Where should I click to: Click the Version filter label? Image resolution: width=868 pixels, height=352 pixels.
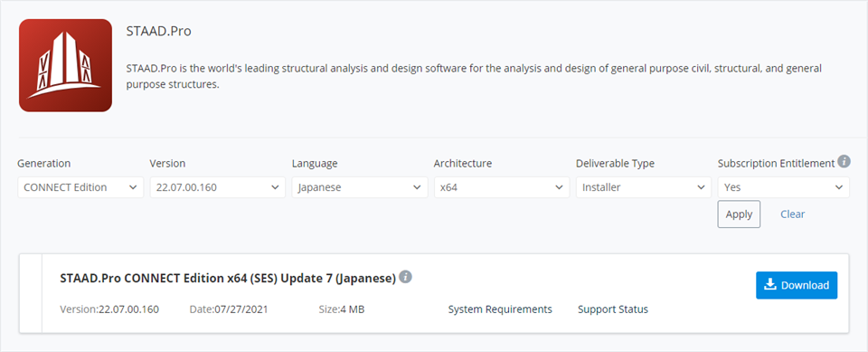point(167,164)
